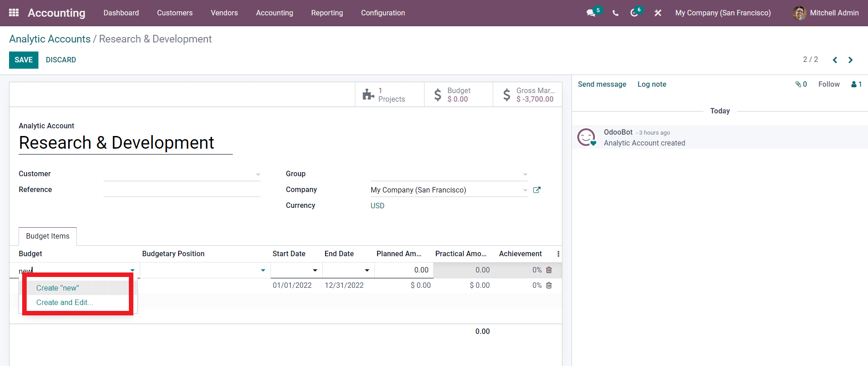The width and height of the screenshot is (868, 366).
Task: Open the Accounting menu item
Action: click(x=274, y=13)
